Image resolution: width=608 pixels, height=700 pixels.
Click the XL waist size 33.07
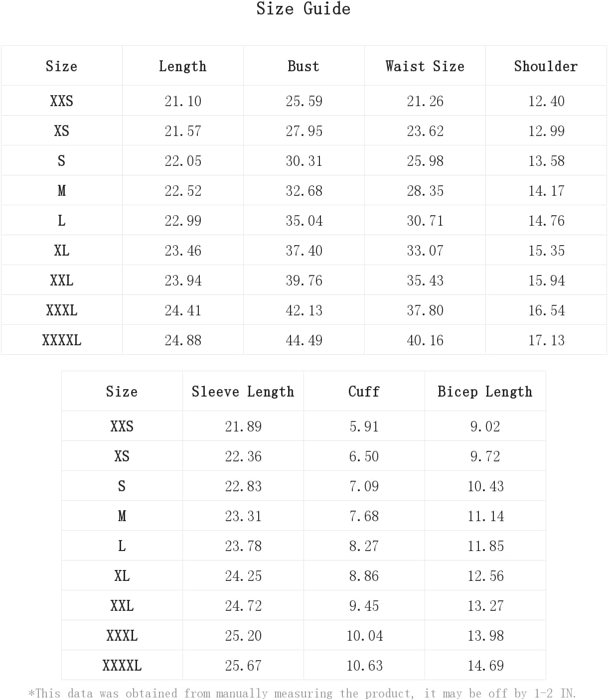pos(425,251)
